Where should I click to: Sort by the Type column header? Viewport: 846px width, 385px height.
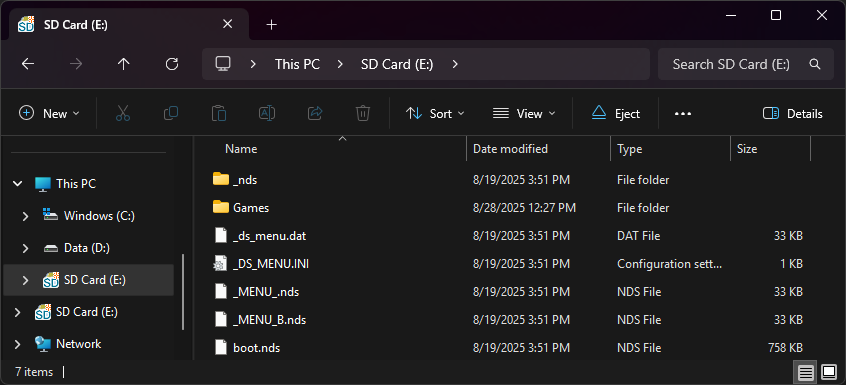tap(629, 149)
